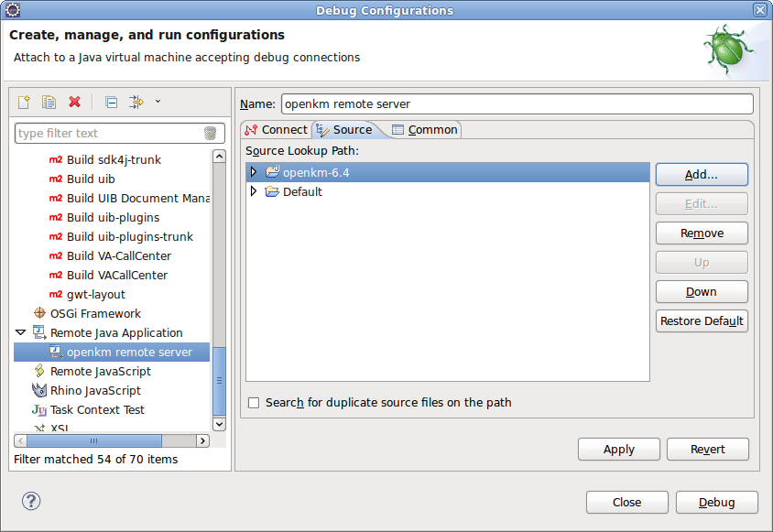The image size is (773, 532).
Task: Open the filter options dropdown arrow
Action: coord(158,102)
